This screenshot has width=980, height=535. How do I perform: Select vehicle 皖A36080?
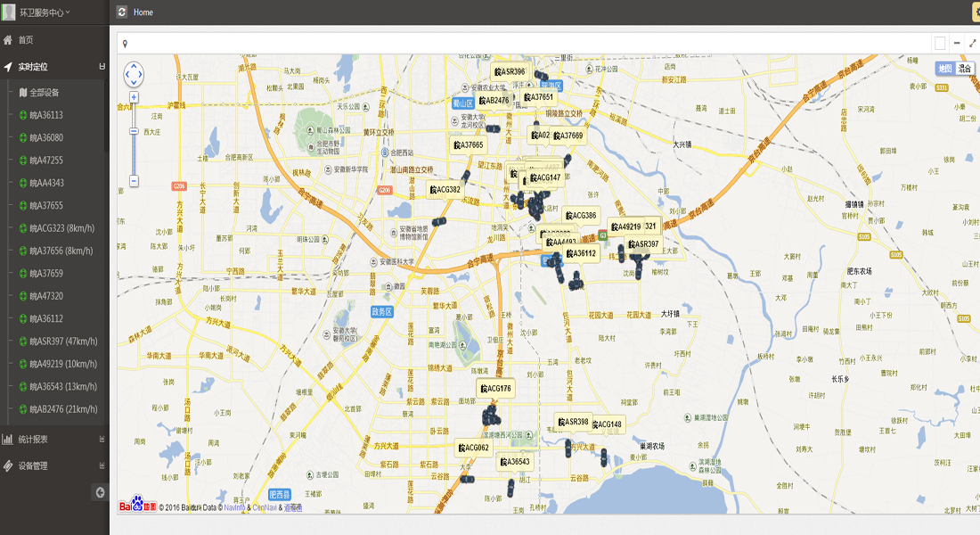click(x=46, y=137)
